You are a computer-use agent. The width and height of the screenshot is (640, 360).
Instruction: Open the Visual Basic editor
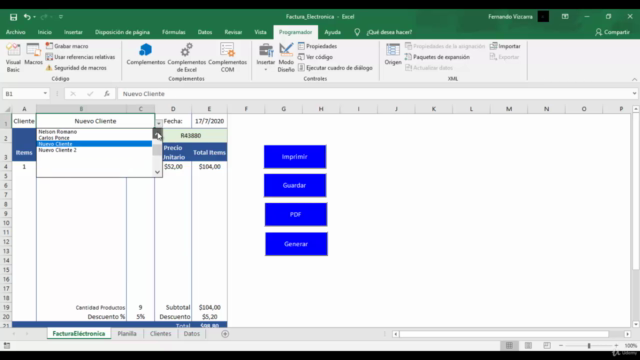click(x=13, y=58)
